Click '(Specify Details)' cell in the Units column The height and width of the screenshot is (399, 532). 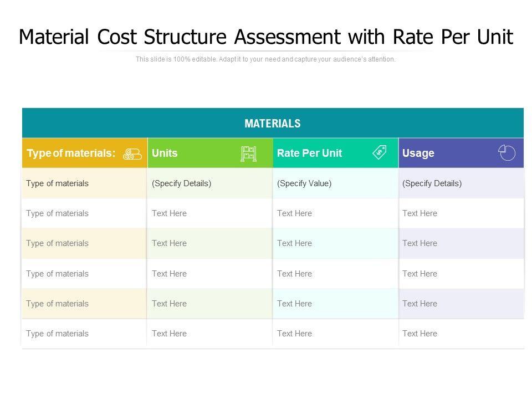click(182, 183)
